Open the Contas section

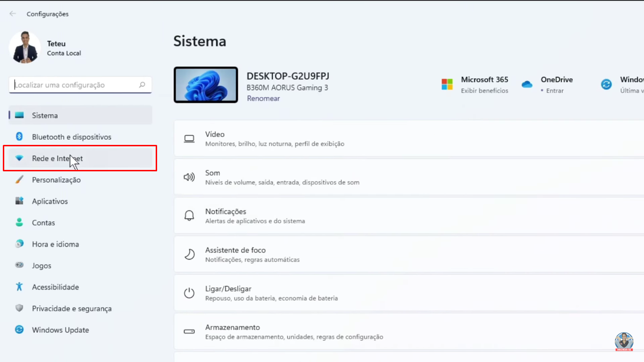pos(43,223)
